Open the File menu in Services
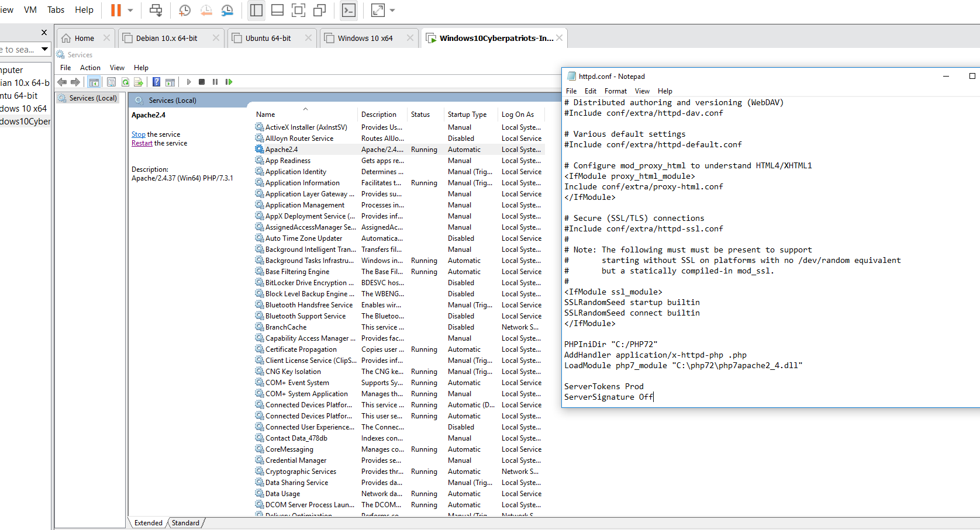This screenshot has height=530, width=980. 65,68
